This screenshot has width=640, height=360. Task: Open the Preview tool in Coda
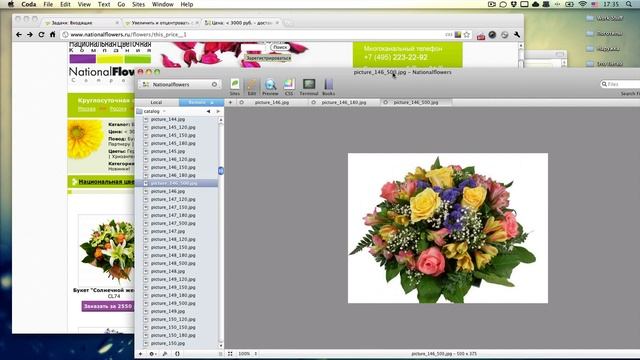(270, 87)
